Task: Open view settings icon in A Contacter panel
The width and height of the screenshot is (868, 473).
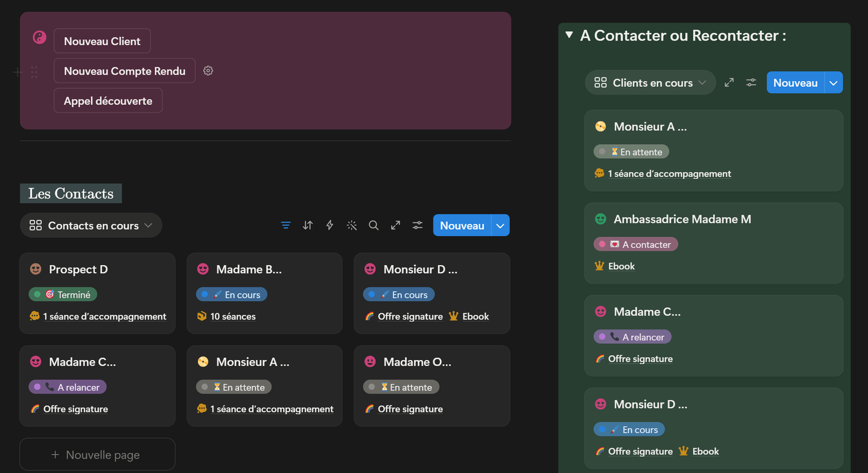Action: pos(751,82)
